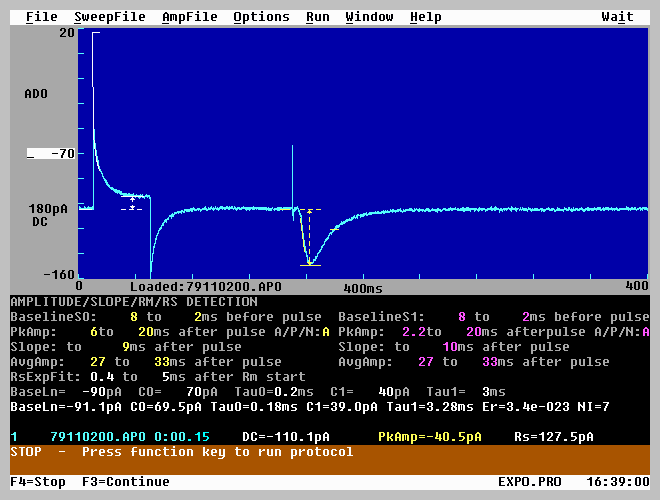Image resolution: width=660 pixels, height=500 pixels.
Task: Click the dashed peak amplitude marker on trace
Action: point(309,237)
